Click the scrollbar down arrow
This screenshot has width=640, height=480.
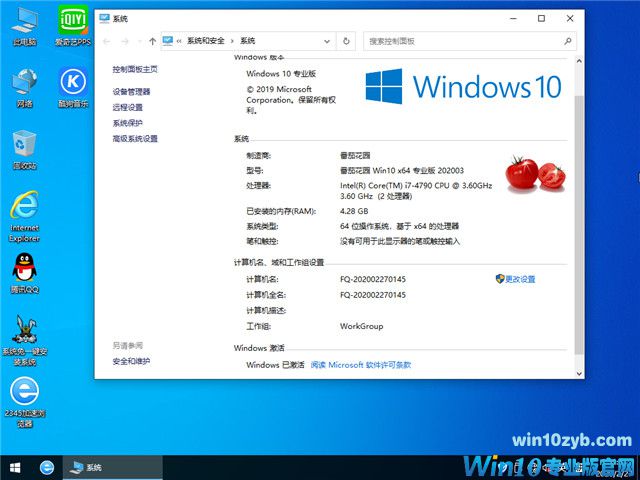point(579,373)
